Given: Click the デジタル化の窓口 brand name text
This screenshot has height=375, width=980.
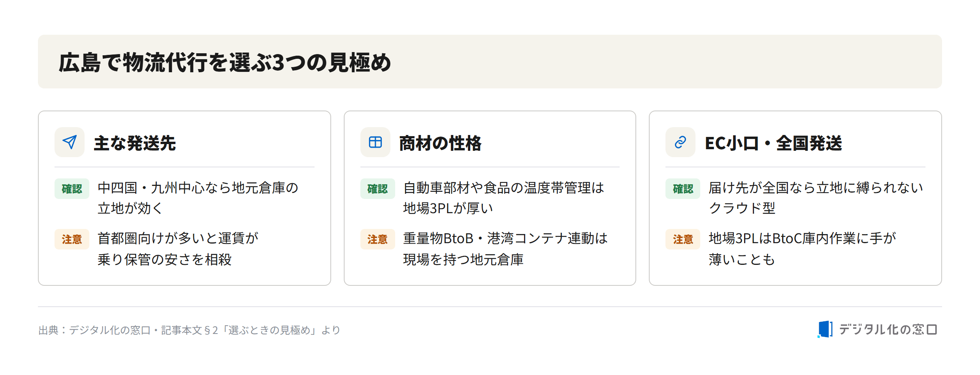Looking at the screenshot, I should pos(888,329).
